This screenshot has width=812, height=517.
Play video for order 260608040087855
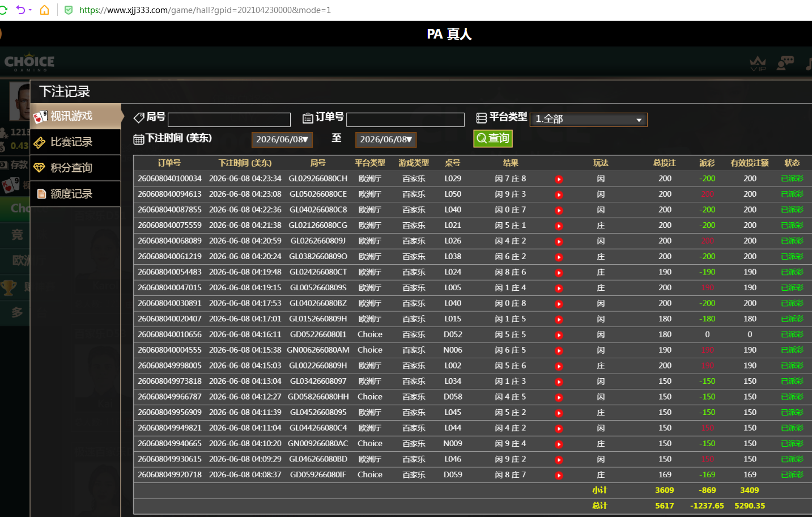[559, 210]
